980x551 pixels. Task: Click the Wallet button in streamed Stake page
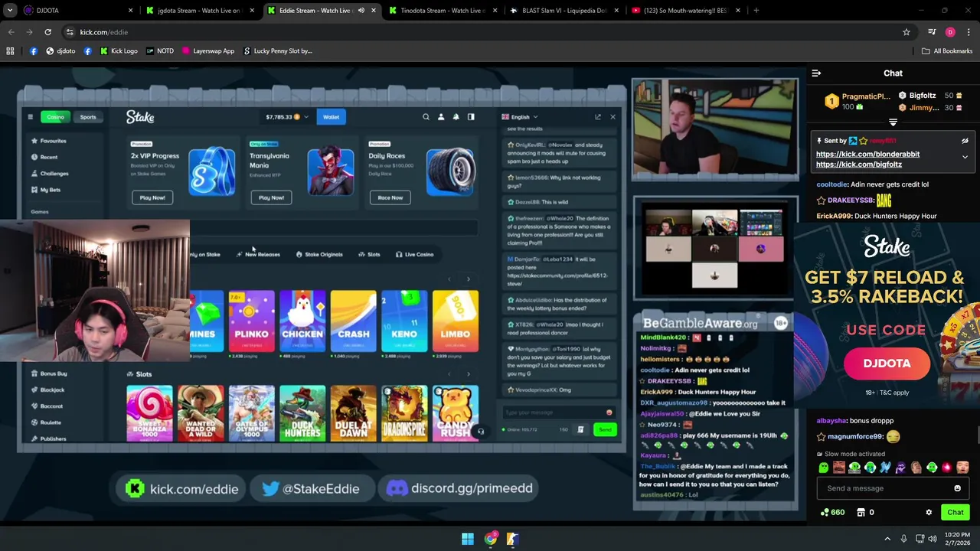coord(331,117)
